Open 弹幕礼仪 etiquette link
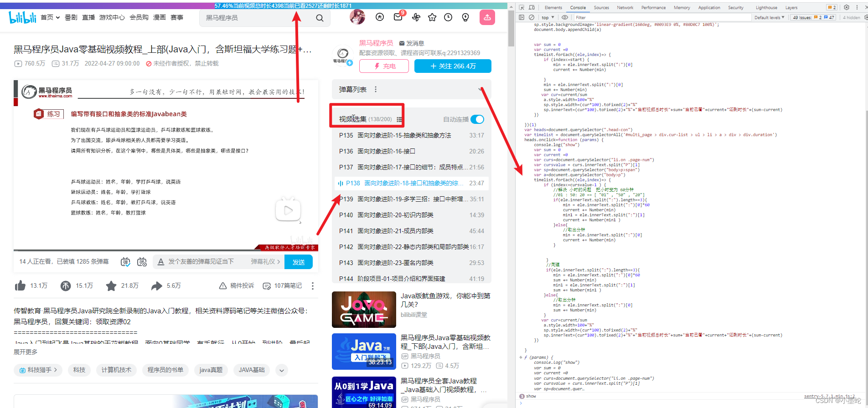 click(265, 262)
